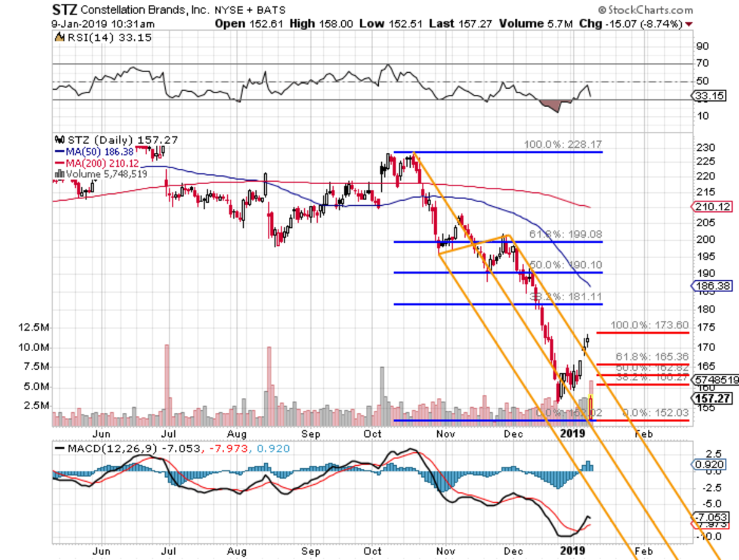Click the date 9-Jan-2019 10:31am
This screenshot has width=739, height=560.
pos(103,23)
